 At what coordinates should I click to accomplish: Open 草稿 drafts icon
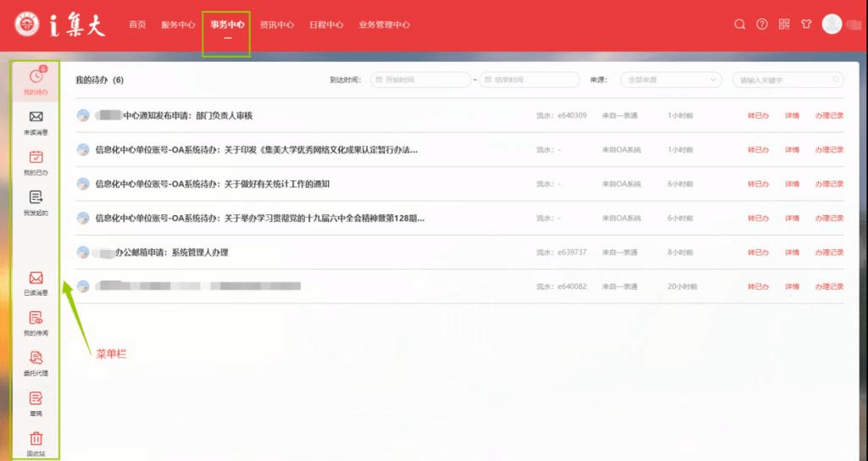pyautogui.click(x=36, y=399)
